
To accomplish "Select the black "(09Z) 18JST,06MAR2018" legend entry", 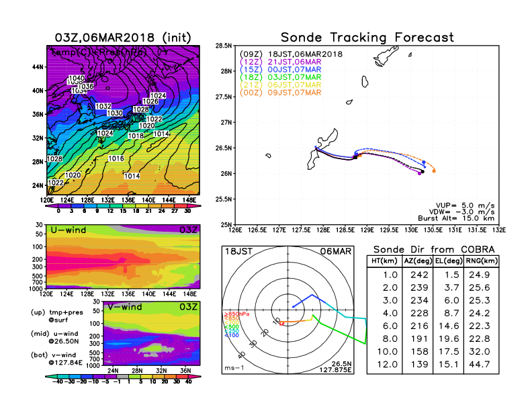I will (291, 54).
